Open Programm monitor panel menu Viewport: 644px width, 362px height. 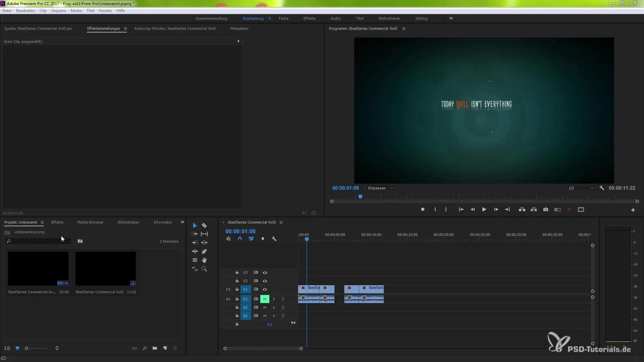point(404,29)
